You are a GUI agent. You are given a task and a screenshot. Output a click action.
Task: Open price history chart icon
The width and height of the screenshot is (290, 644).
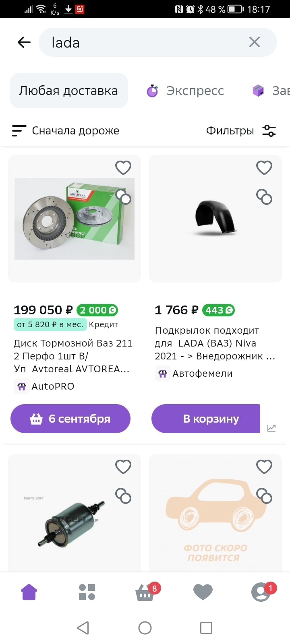point(271,428)
